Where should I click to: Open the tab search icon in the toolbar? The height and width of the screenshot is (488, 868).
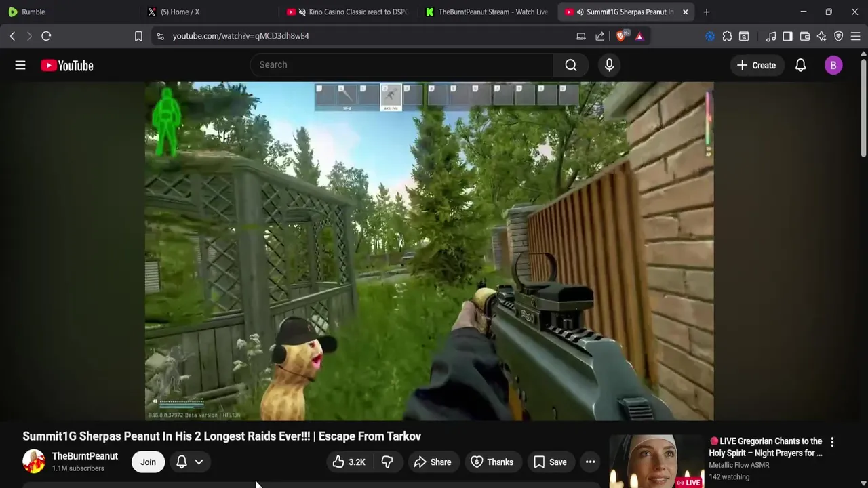[744, 36]
